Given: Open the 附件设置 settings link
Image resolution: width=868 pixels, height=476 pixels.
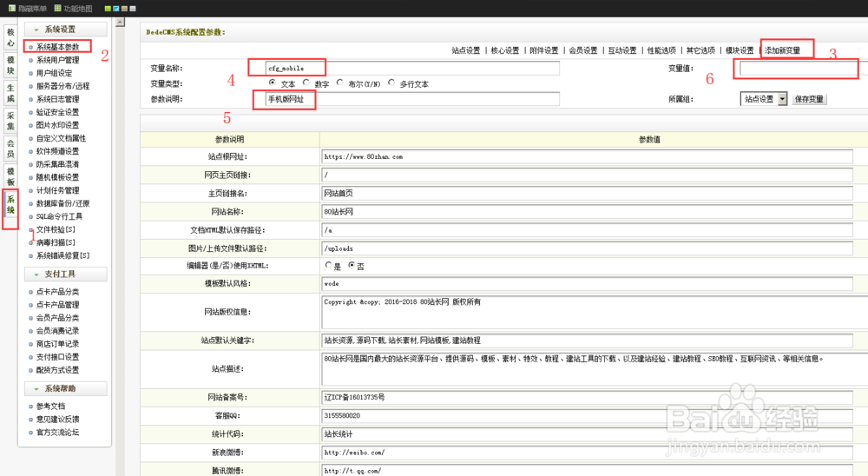Looking at the screenshot, I should [543, 50].
